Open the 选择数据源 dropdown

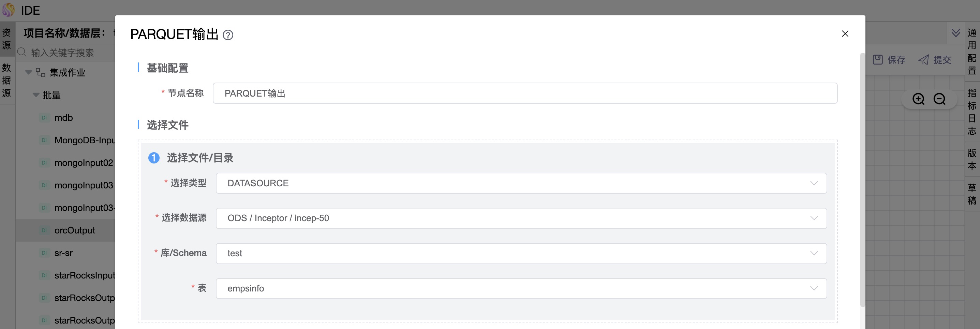(521, 218)
